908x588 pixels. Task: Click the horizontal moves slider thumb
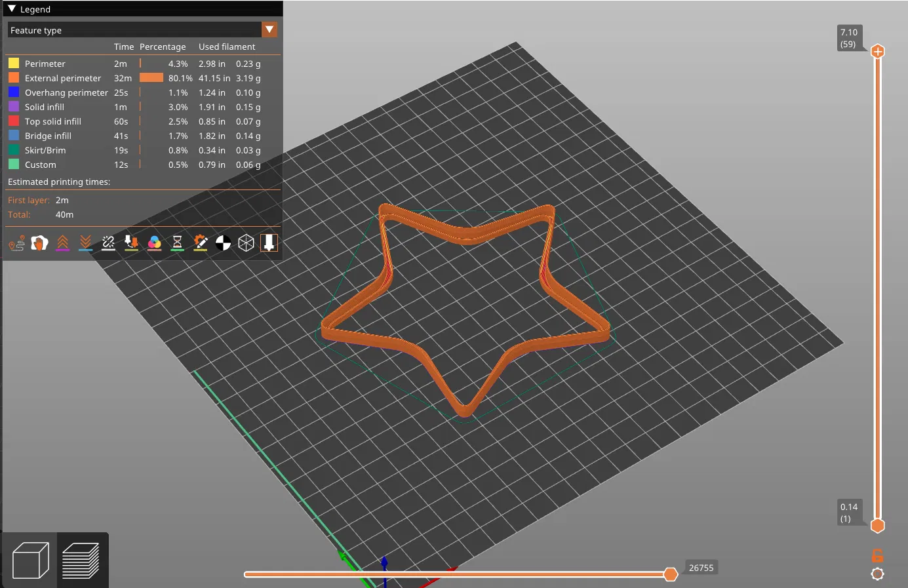(670, 574)
